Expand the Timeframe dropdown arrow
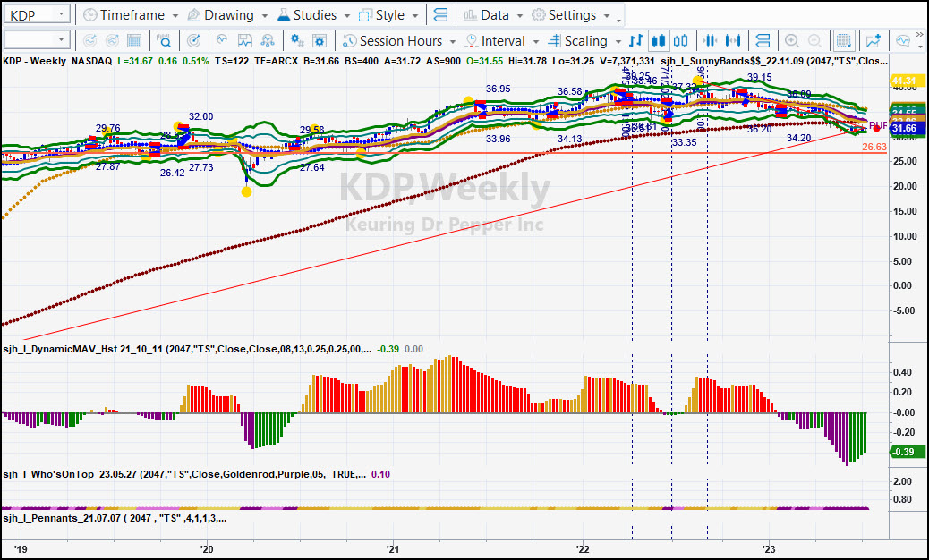The height and width of the screenshot is (560, 929). (175, 16)
